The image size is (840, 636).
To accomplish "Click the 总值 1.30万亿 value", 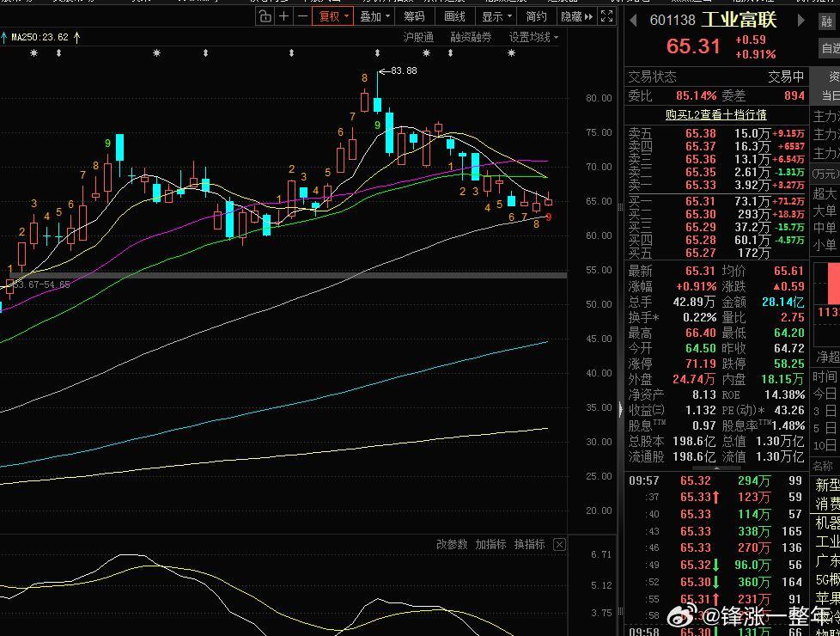I will (x=780, y=442).
